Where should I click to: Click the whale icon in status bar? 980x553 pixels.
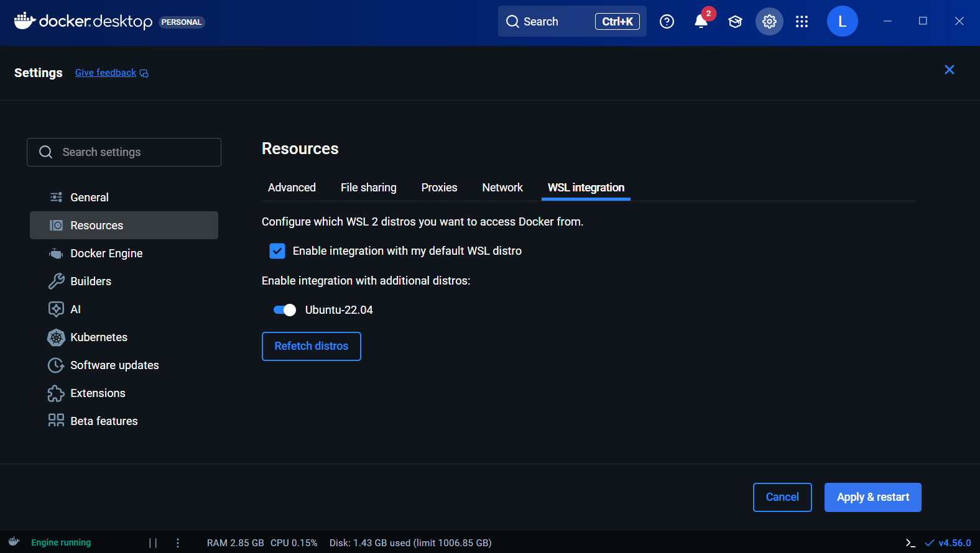[x=14, y=542]
